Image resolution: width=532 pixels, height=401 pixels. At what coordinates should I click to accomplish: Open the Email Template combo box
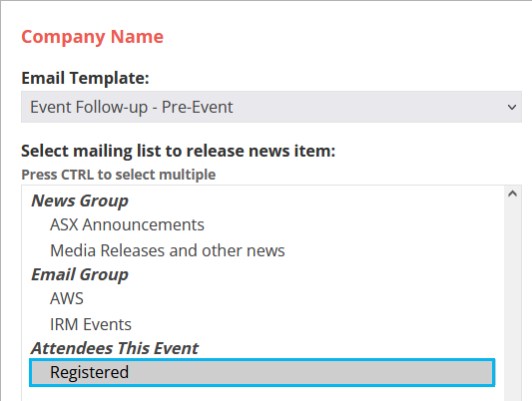click(271, 107)
